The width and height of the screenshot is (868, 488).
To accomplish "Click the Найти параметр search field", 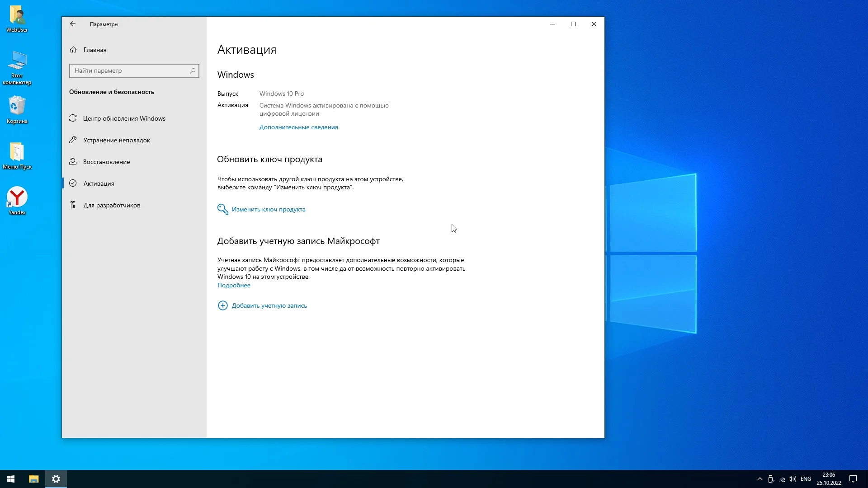I will (129, 71).
